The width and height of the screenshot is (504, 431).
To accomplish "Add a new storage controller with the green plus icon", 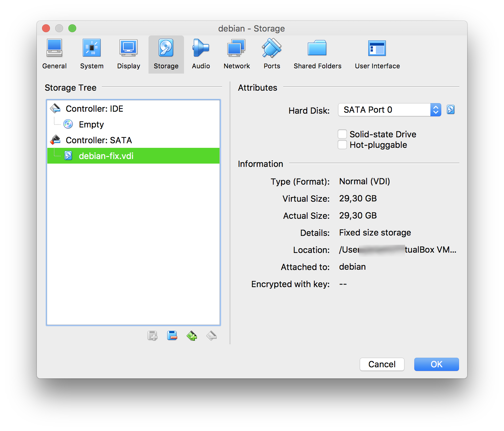I will click(192, 336).
